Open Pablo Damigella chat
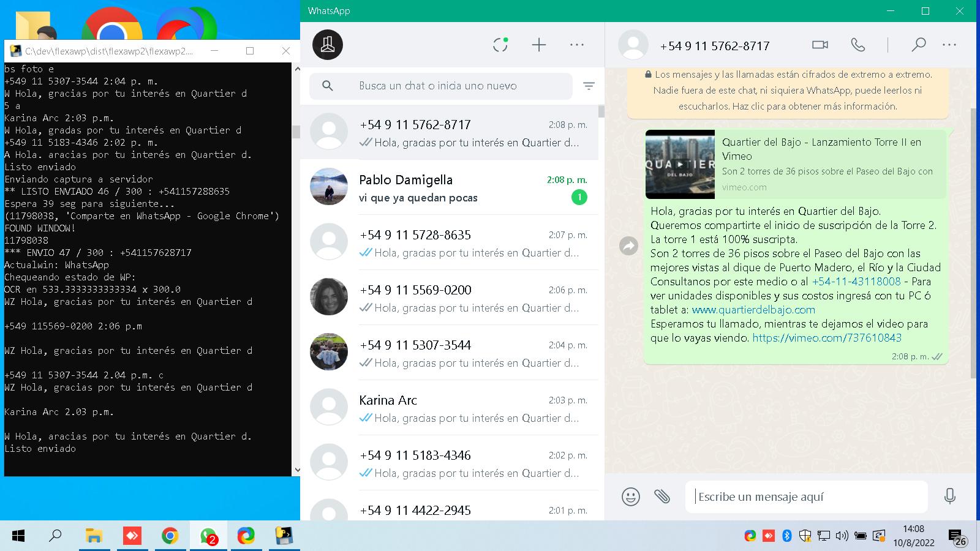Image resolution: width=980 pixels, height=551 pixels. click(450, 188)
